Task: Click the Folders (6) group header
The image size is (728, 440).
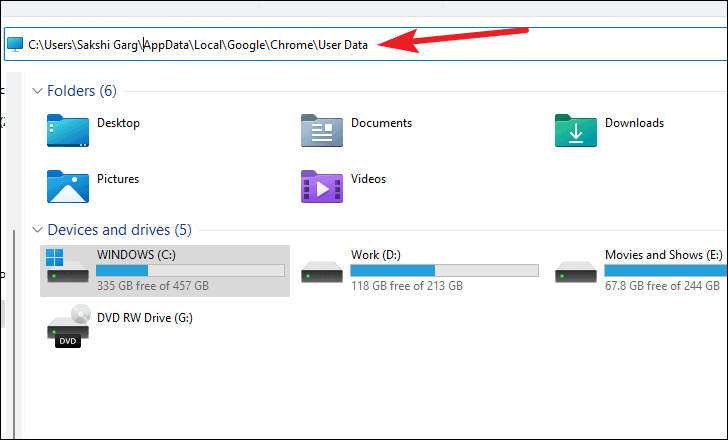Action: tap(82, 91)
